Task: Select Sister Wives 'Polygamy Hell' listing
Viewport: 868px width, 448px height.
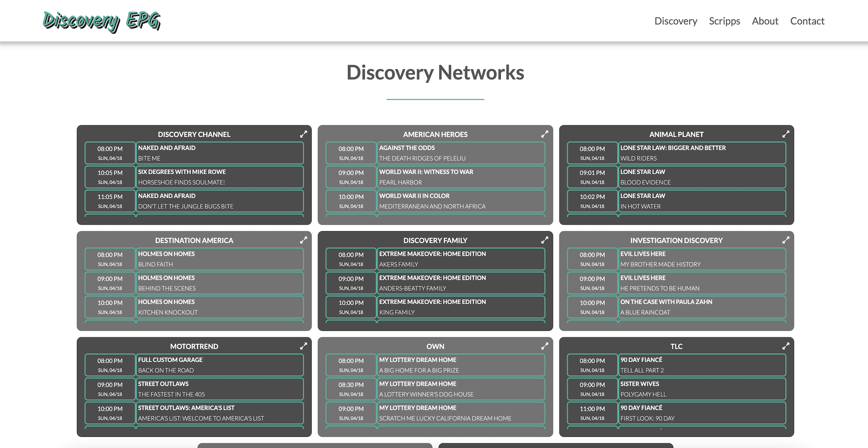Action: pos(702,389)
